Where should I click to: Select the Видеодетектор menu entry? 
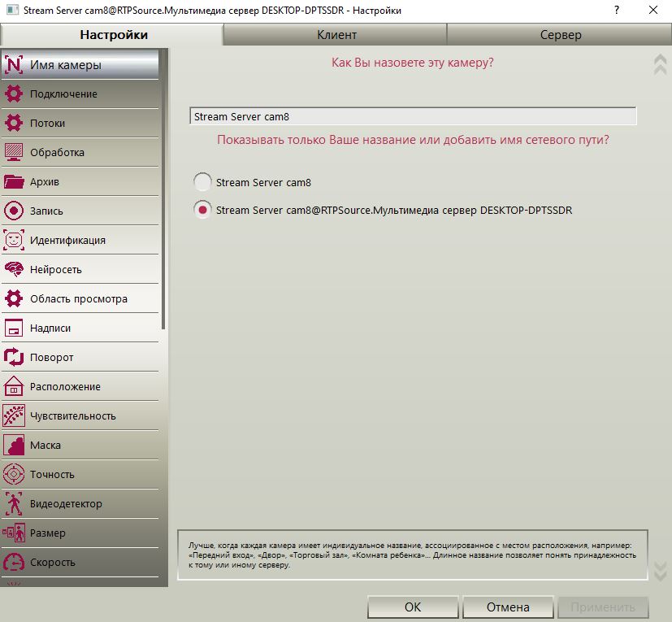coord(80,503)
